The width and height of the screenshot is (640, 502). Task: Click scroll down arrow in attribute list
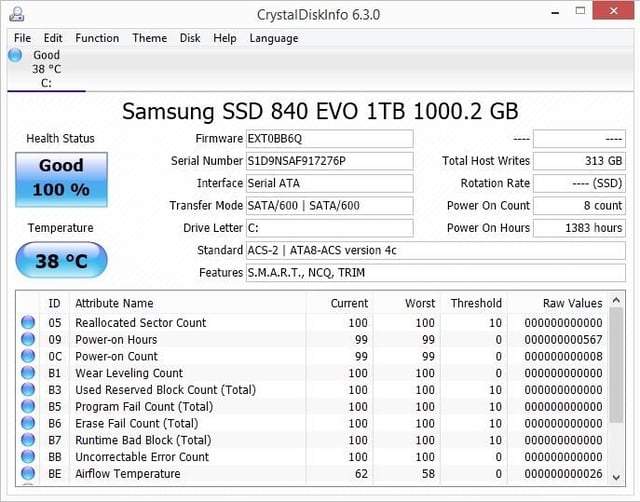point(616,477)
